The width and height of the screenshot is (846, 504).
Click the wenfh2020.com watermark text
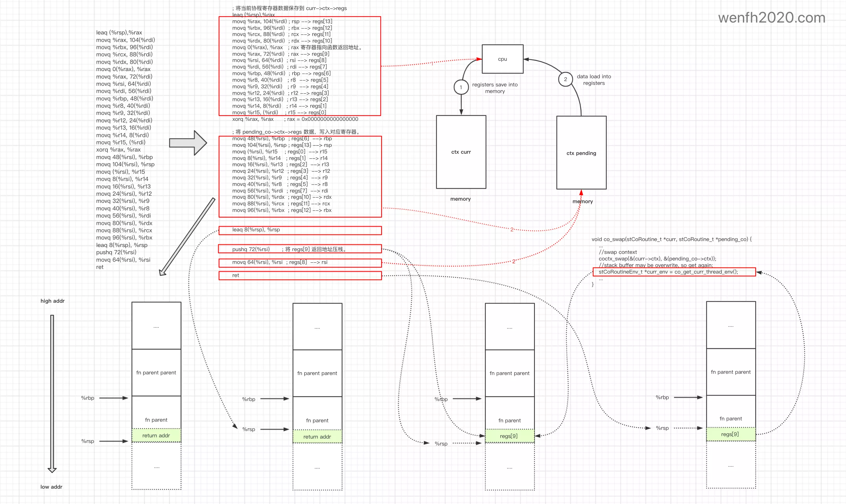(x=771, y=18)
